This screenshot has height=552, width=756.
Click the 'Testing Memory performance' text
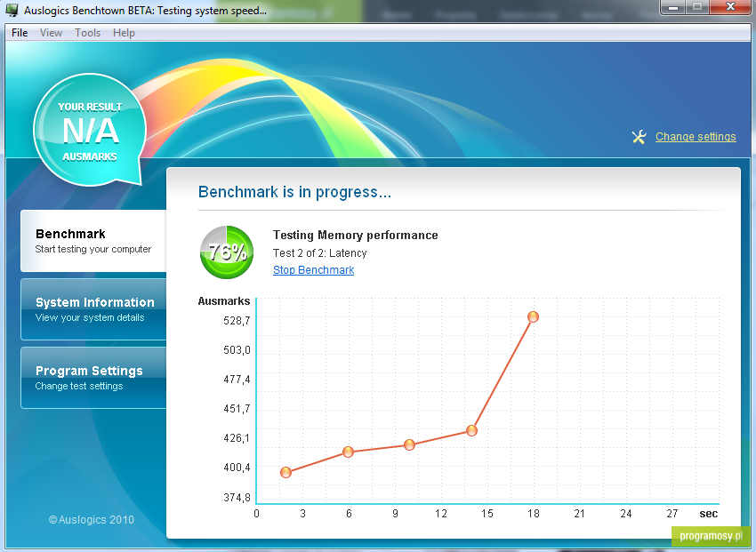(356, 235)
